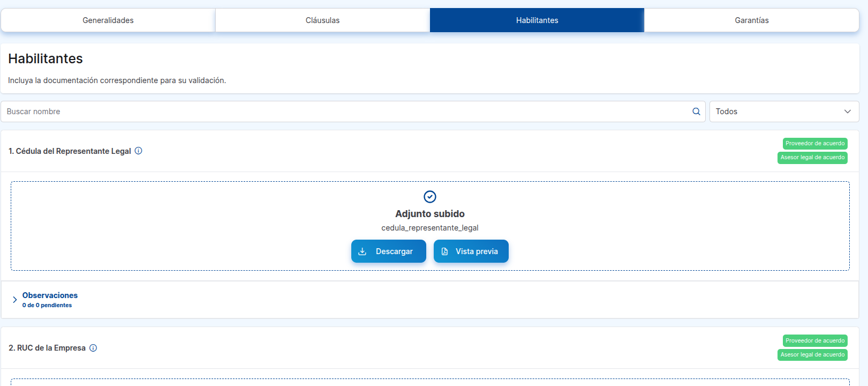Select the Habilitantes tab
Viewport: 868px width, 386px height.
pos(537,20)
